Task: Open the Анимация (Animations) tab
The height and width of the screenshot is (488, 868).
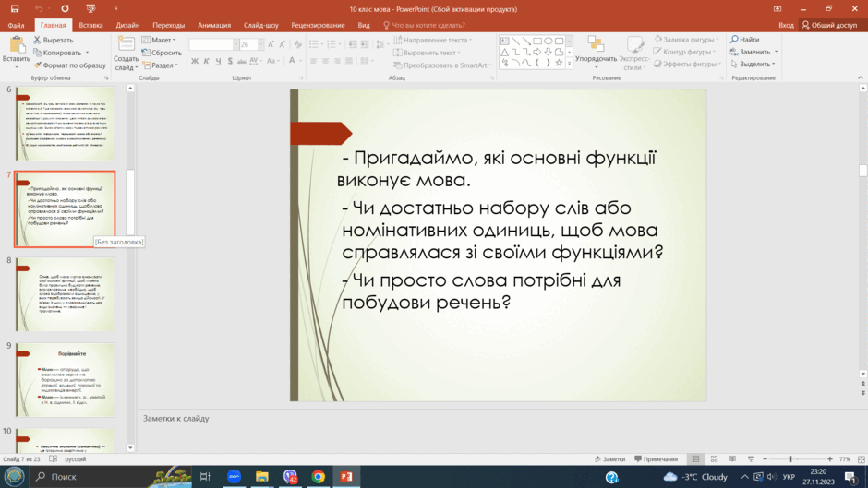Action: [x=214, y=25]
